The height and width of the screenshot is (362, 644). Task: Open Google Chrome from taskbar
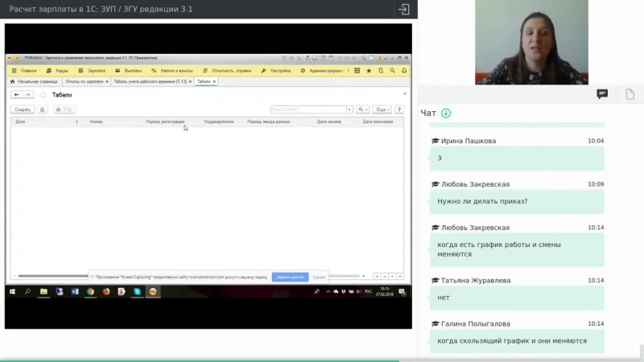(x=91, y=291)
